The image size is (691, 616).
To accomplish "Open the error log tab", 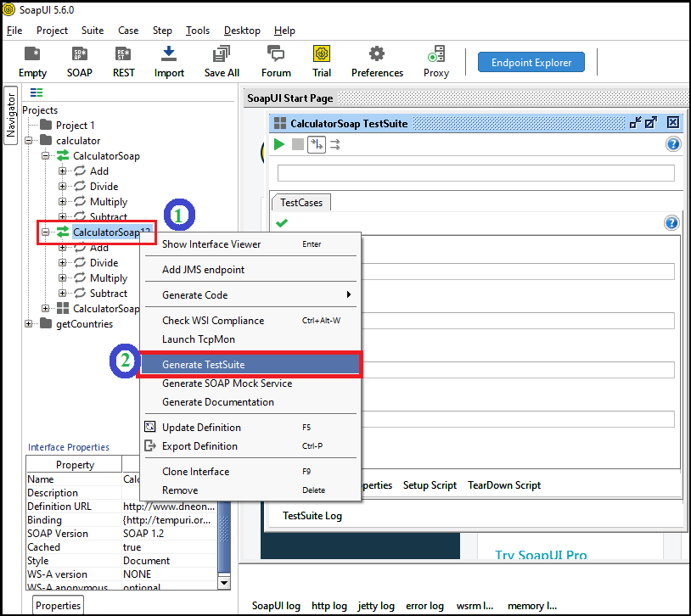I will 424,606.
